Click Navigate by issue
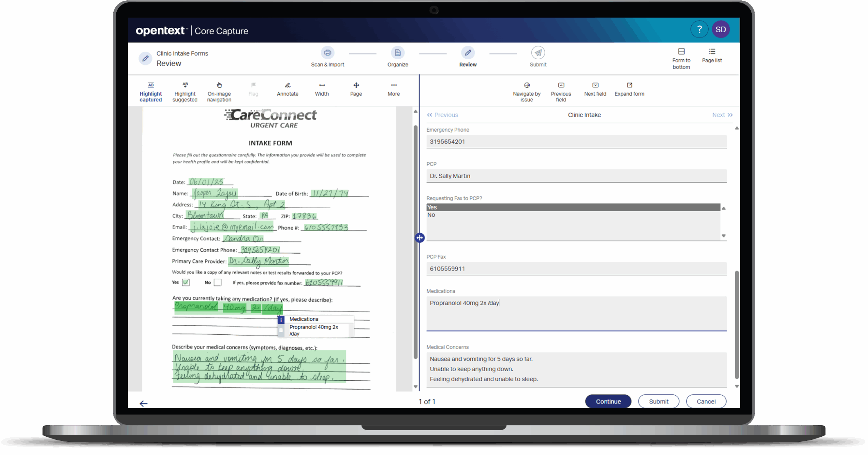This screenshot has height=455, width=868. (x=527, y=92)
